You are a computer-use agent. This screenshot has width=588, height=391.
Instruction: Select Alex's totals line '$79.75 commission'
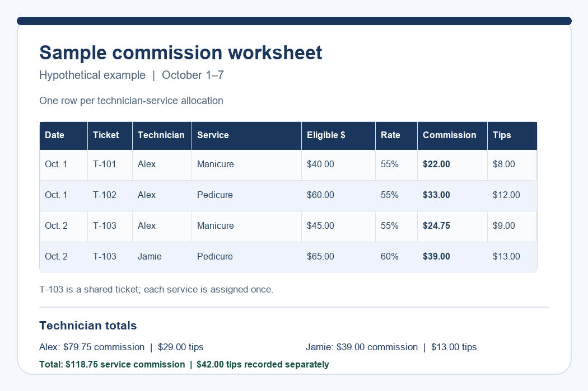pyautogui.click(x=122, y=347)
